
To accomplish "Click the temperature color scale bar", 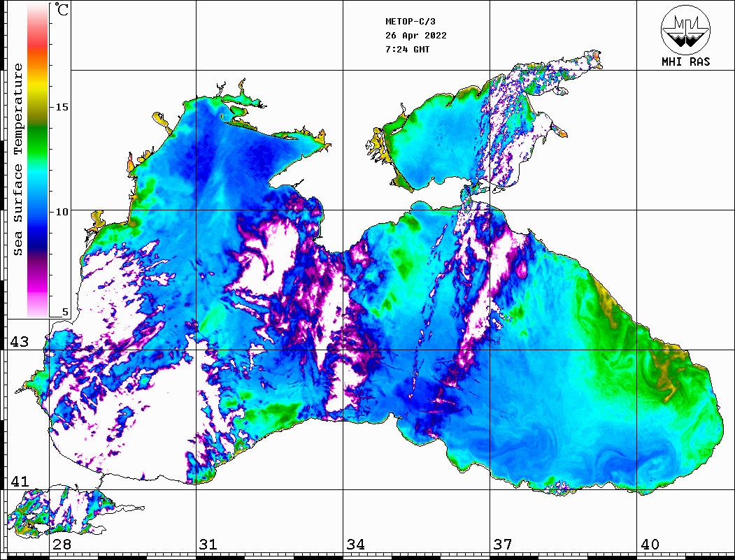I will pos(38,160).
